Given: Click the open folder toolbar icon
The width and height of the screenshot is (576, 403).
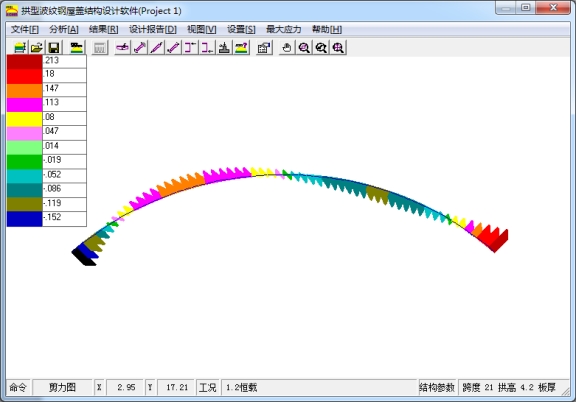Looking at the screenshot, I should coord(36,48).
